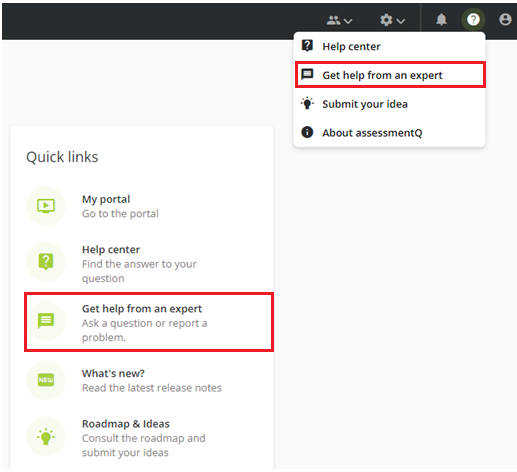Click the notifications bell icon
The width and height of the screenshot is (517, 472).
[x=441, y=20]
